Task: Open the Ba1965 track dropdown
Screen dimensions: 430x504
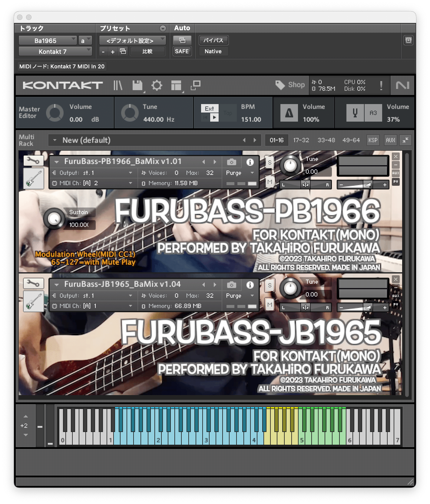Action: click(48, 40)
